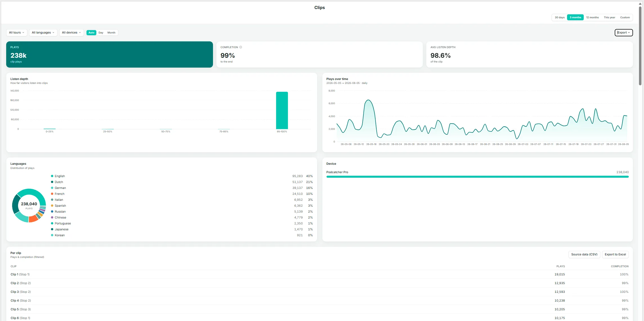Screen dimensions: 644x321
Task: Click the 'Clip 6 (Stop 1)' row
Action: [x=319, y=318]
